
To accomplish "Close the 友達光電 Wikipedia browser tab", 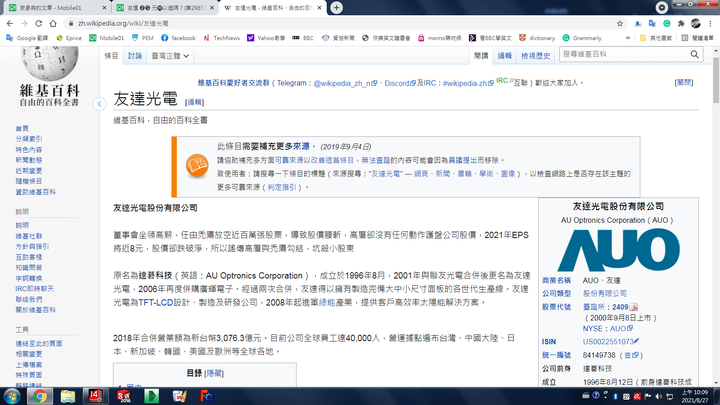I will pos(320,8).
